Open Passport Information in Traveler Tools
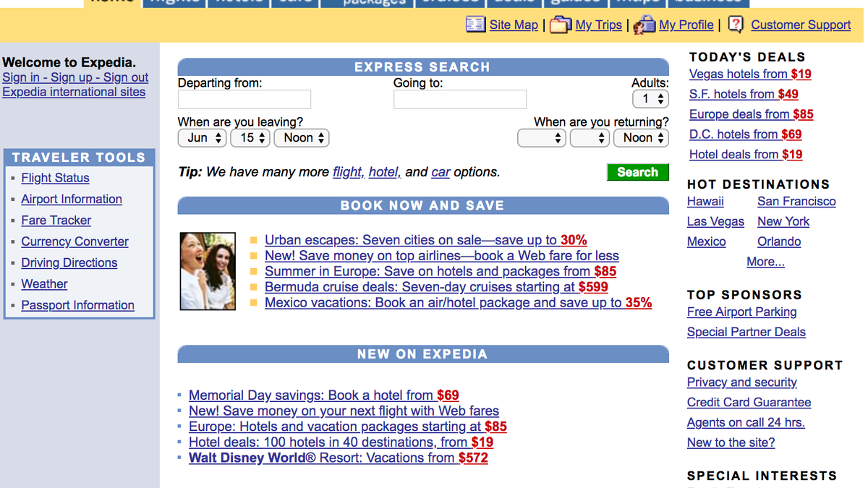The image size is (868, 488). click(x=78, y=305)
